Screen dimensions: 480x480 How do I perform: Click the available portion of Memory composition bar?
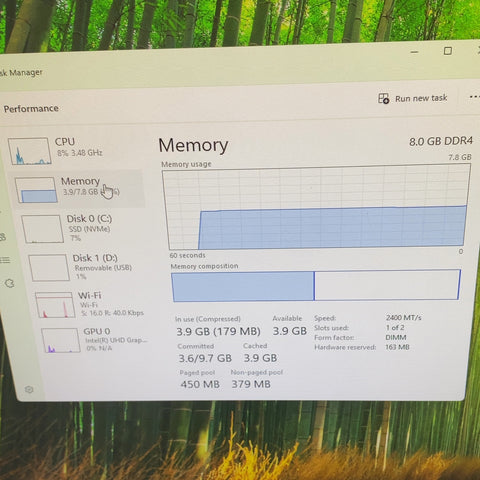(387, 285)
